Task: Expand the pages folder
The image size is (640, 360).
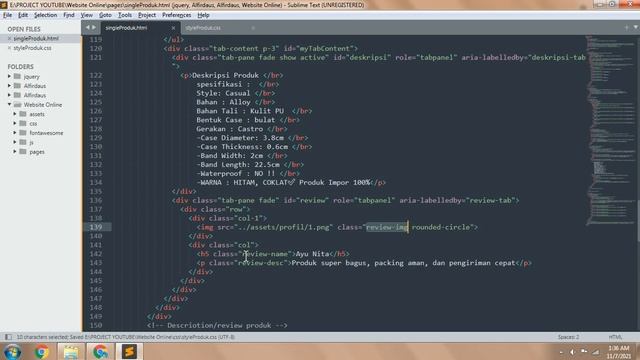Action: (15, 151)
